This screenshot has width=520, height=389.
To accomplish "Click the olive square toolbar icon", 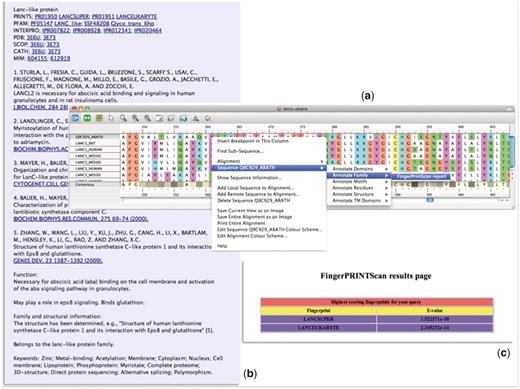I will [99, 118].
